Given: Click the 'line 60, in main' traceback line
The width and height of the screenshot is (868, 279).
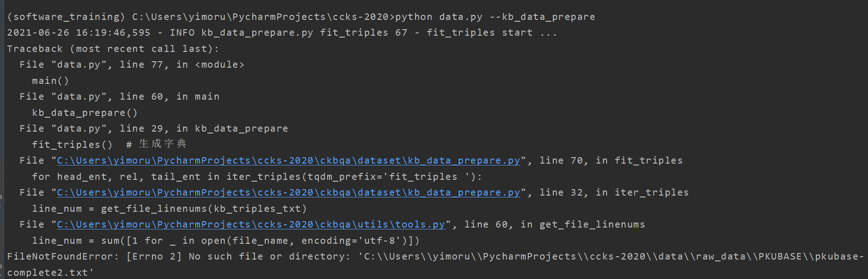Looking at the screenshot, I should [169, 96].
